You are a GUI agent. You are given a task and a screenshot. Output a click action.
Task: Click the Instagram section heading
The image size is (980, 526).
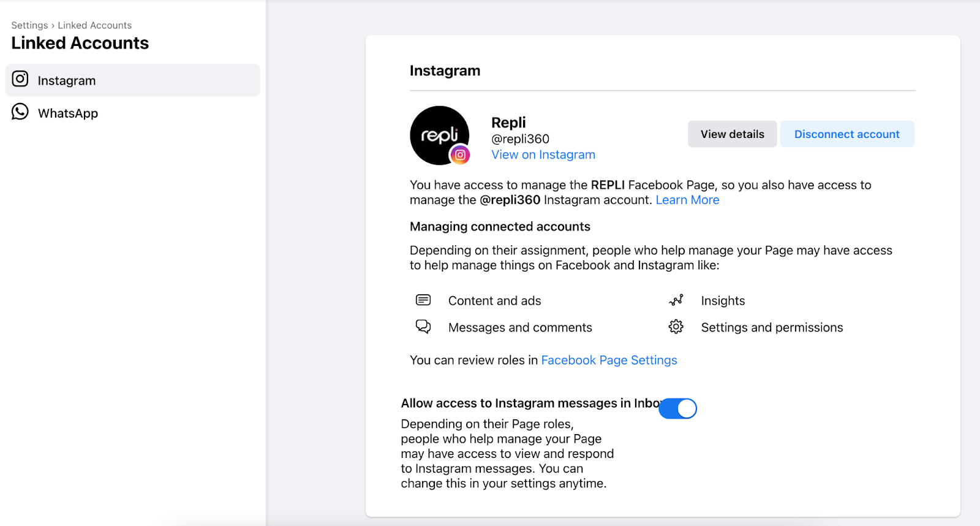(x=445, y=71)
